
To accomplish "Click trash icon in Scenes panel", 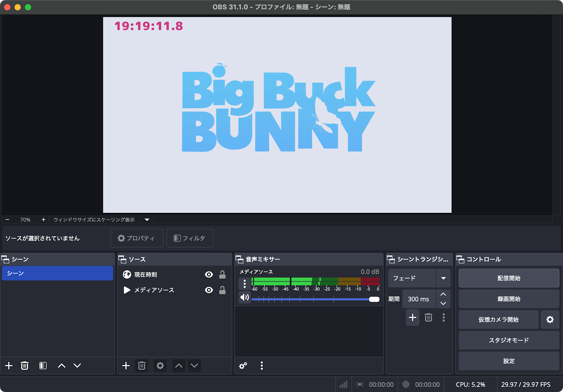I will pos(24,366).
